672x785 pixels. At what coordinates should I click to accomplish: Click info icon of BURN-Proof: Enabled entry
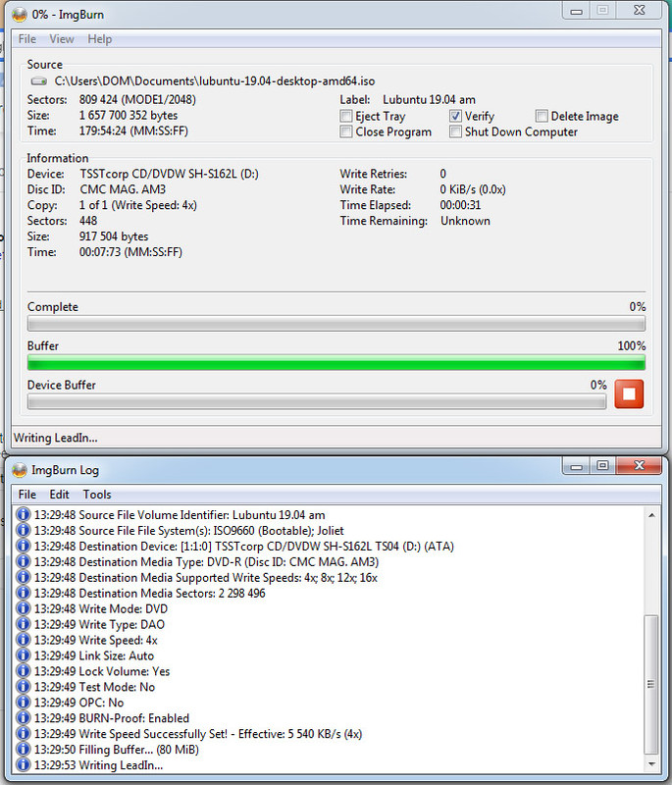click(23, 718)
